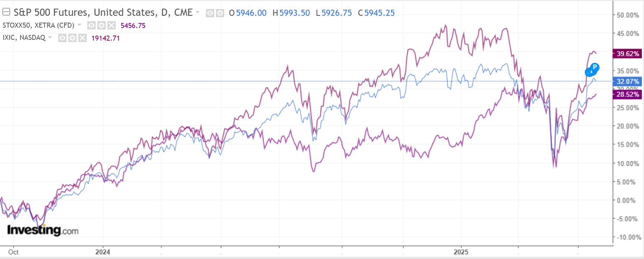The image size is (644, 259).
Task: Expand the IXIC NASDAQ series dropdown arrow
Action: click(50, 37)
